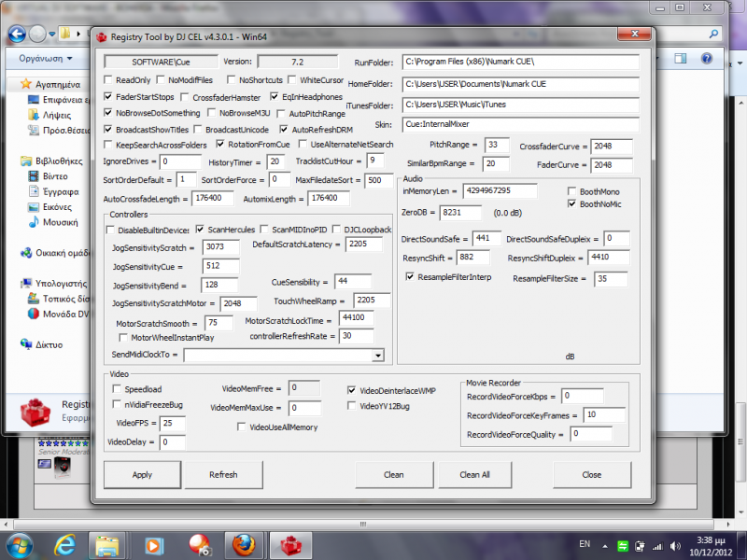
Task: Open Δίκτυο network in sidebar
Action: point(49,344)
